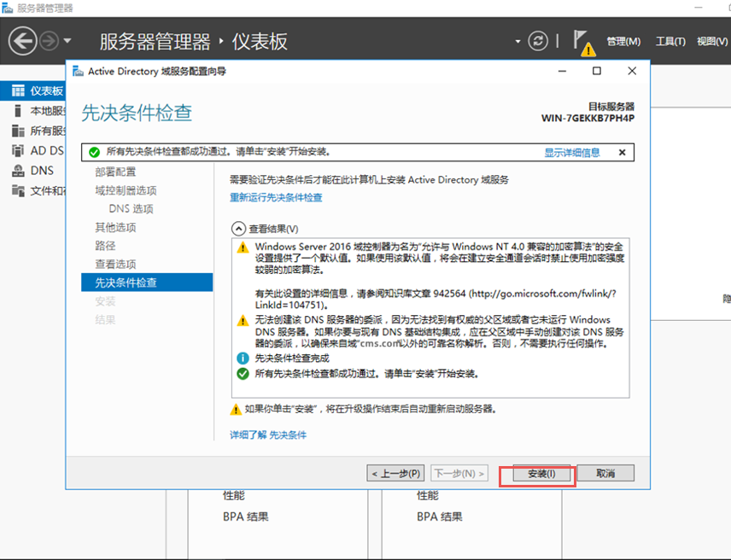Image resolution: width=731 pixels, height=560 pixels.
Task: Open the small dropdown arrow left of refresh
Action: pyautogui.click(x=518, y=42)
